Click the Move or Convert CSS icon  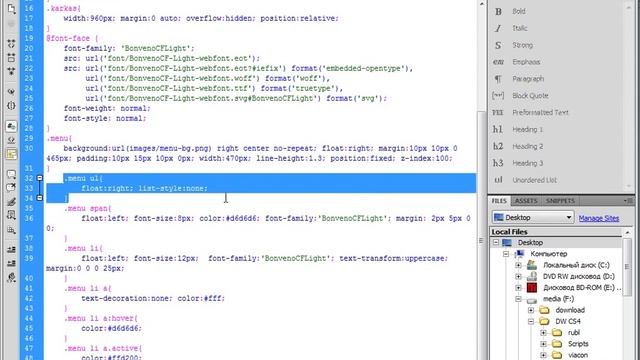click(x=11, y=229)
